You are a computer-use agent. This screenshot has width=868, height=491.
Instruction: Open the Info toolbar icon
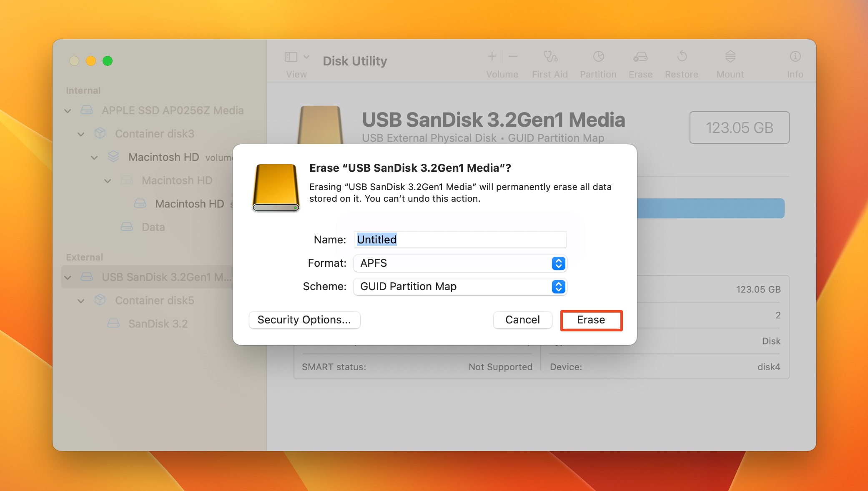(795, 56)
